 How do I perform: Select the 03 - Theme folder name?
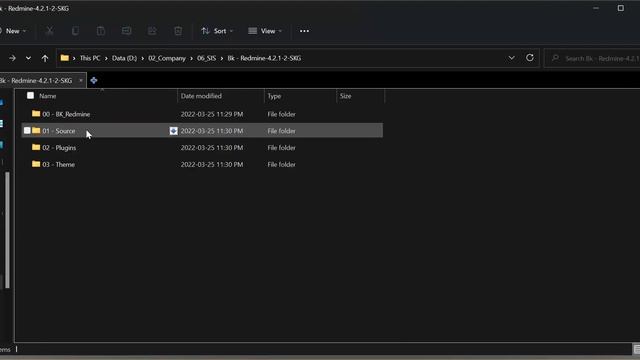58,164
